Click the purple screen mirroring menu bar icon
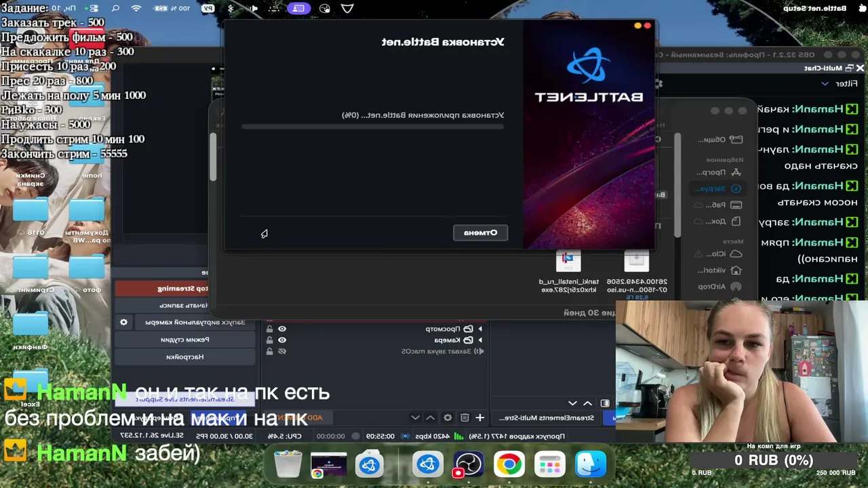The image size is (868, 488). 298,9
